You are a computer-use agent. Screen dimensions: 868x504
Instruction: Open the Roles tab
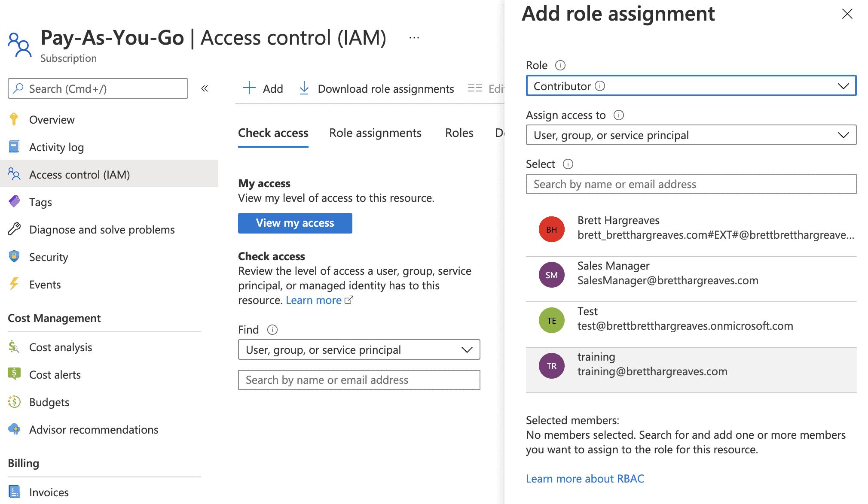point(459,133)
